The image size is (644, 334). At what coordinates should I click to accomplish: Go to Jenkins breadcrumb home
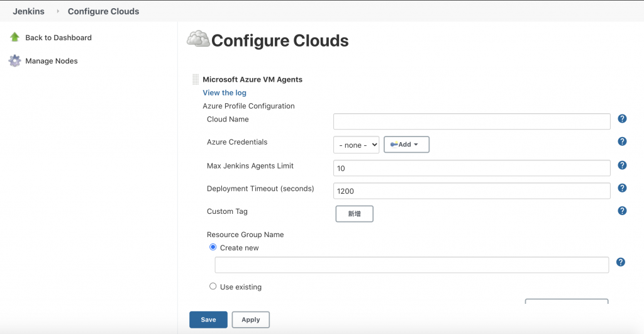coord(28,11)
